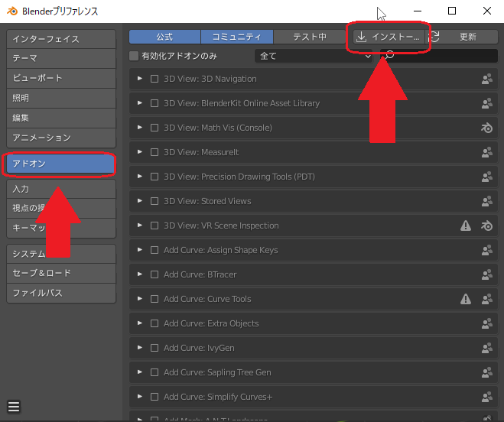Click warning icon on VR Scene Inspection row
This screenshot has height=422, width=504.
pyautogui.click(x=466, y=226)
